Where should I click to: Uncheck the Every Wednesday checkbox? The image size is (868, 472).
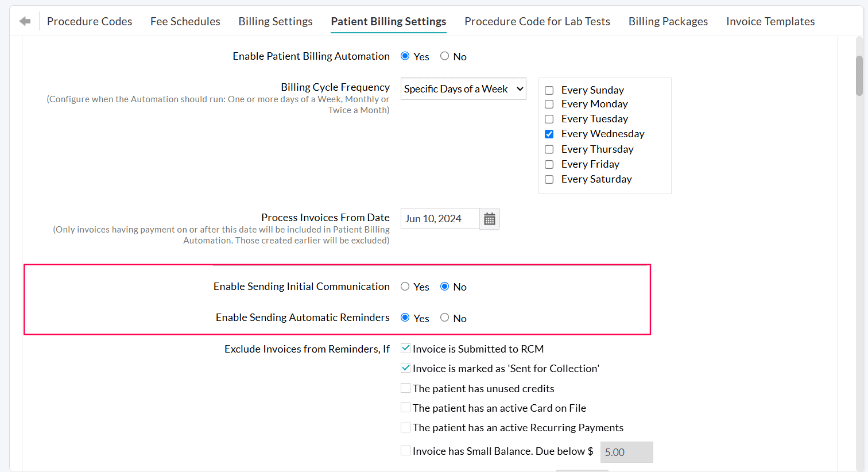[x=549, y=134]
